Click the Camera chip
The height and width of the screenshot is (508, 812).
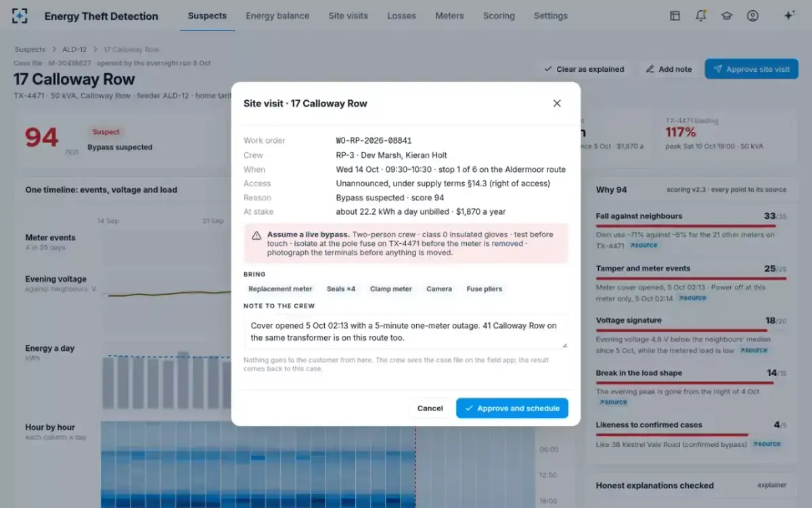(439, 289)
